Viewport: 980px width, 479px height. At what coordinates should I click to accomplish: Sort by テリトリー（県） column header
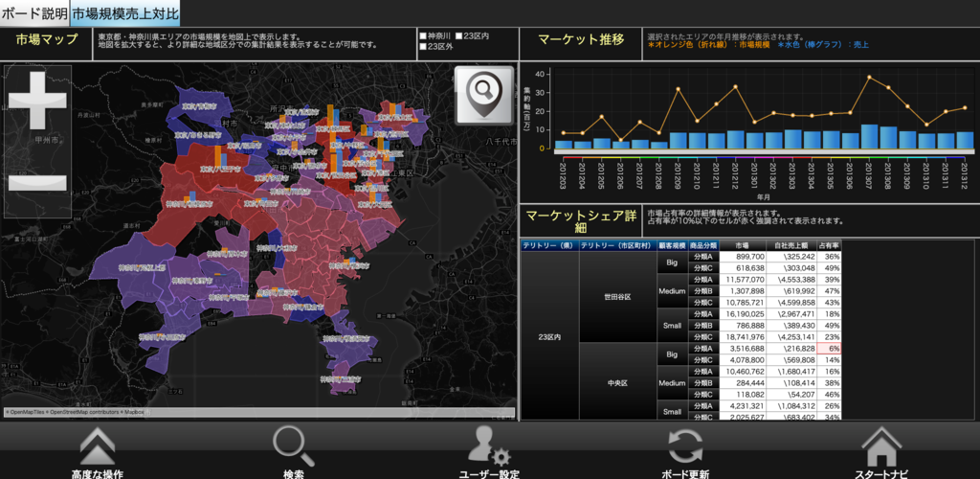click(550, 245)
